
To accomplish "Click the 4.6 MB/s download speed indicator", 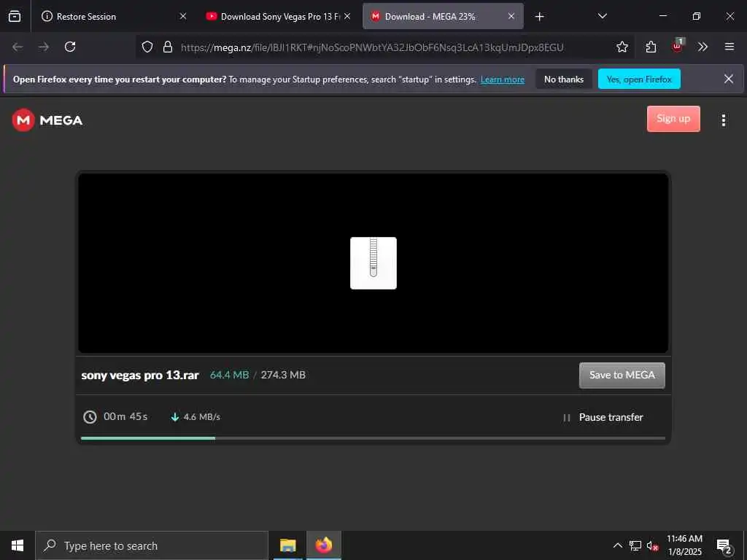I will pyautogui.click(x=196, y=417).
